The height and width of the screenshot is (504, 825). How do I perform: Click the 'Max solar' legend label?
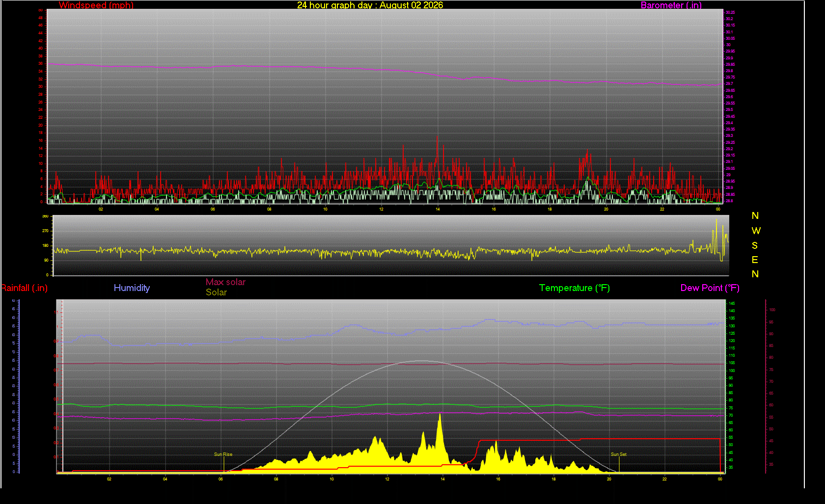tap(225, 282)
